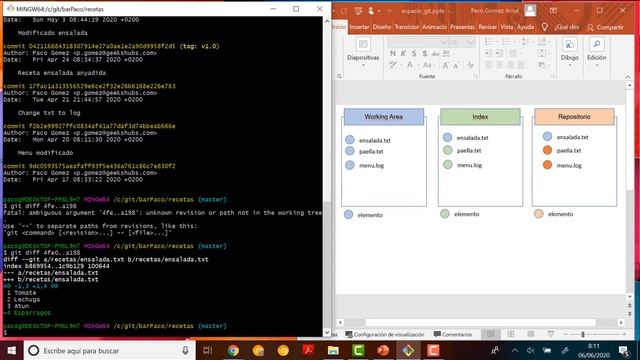
Task: Toggle underline (S) formatting in PowerPoint
Action: point(414,53)
